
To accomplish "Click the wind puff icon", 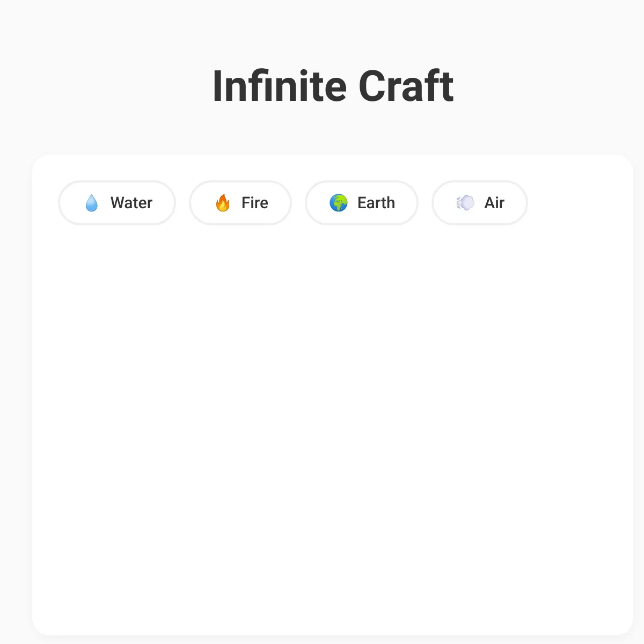I will pos(465,203).
